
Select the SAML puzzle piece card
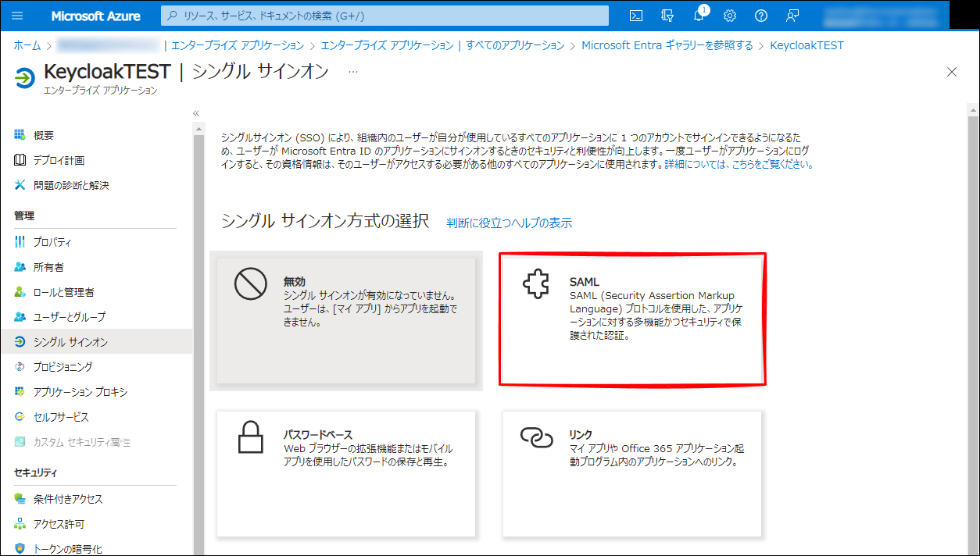632,318
